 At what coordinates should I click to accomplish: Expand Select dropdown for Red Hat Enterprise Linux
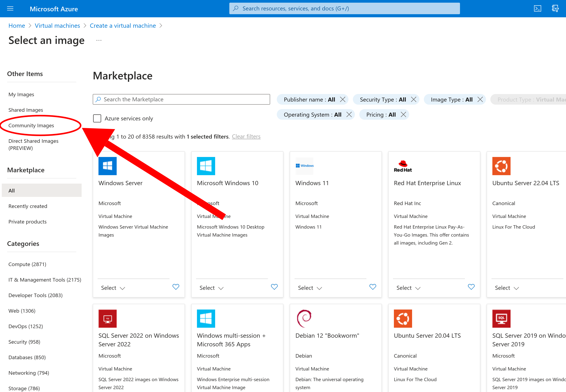(409, 288)
